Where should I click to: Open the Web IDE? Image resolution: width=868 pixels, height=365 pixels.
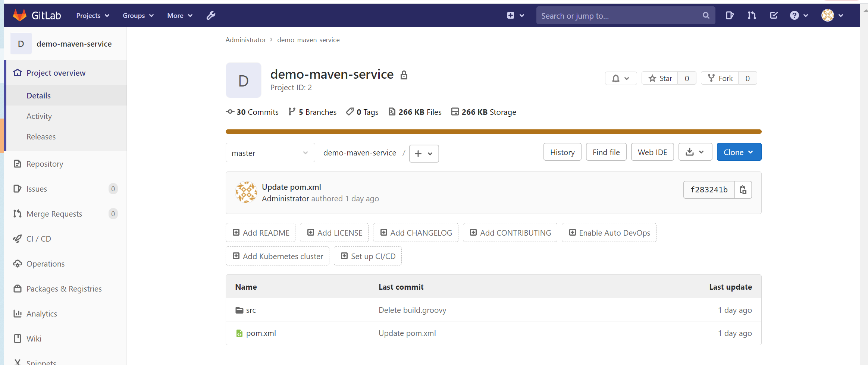[652, 152]
